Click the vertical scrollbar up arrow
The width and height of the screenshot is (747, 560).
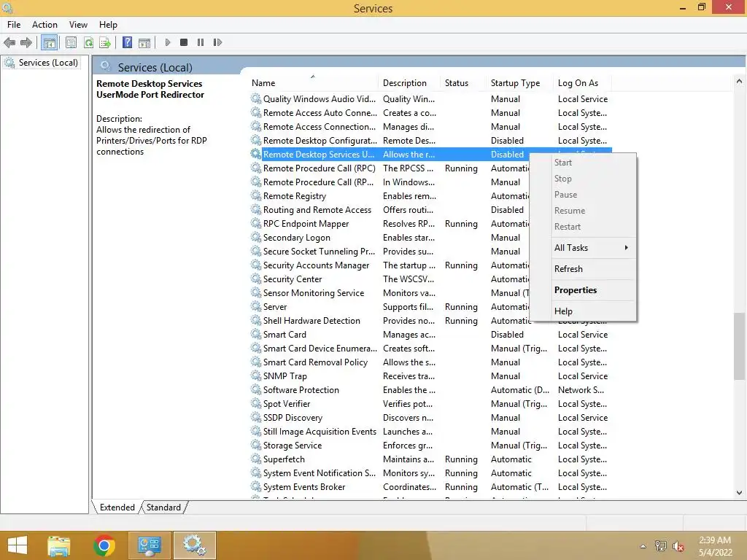[739, 82]
